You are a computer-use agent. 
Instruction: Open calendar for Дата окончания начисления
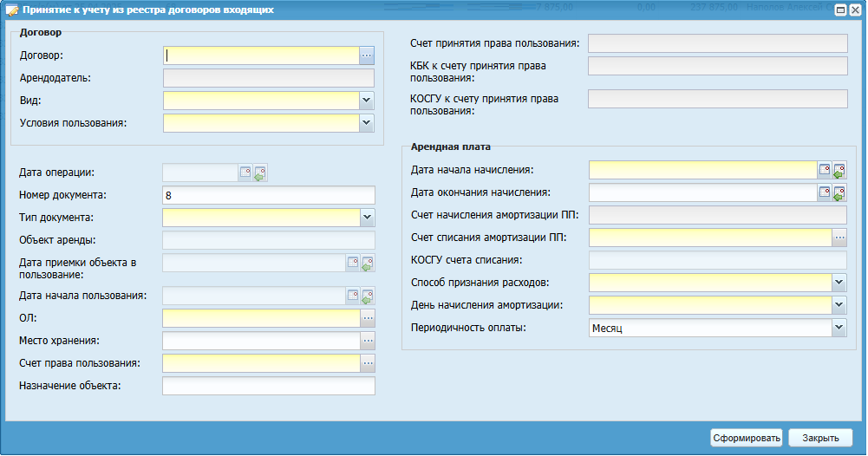point(825,192)
